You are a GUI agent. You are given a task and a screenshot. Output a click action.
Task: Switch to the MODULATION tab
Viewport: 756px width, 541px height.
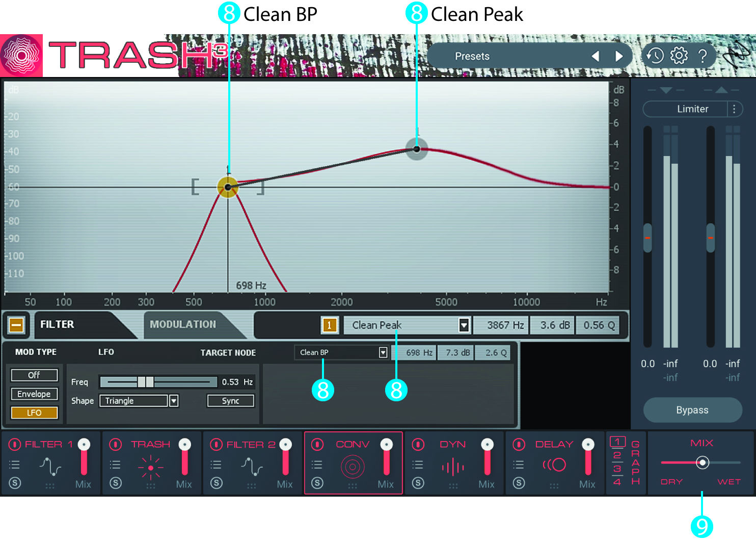point(183,324)
